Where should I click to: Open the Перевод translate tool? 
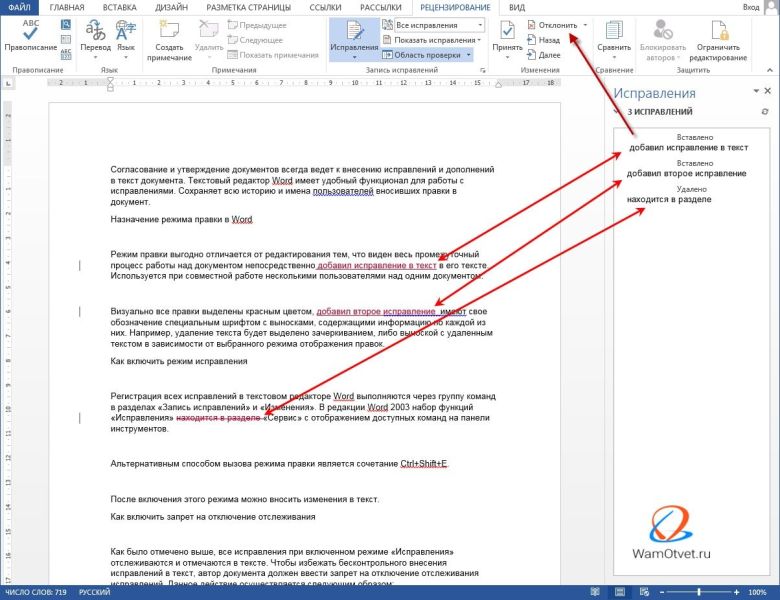click(x=95, y=32)
